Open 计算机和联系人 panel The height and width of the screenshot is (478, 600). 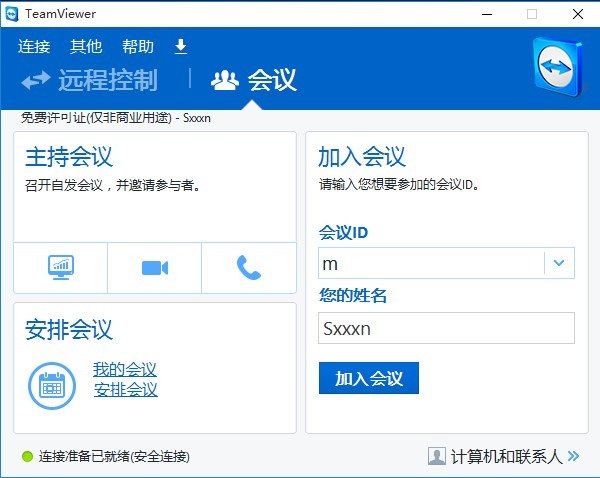coord(506,456)
